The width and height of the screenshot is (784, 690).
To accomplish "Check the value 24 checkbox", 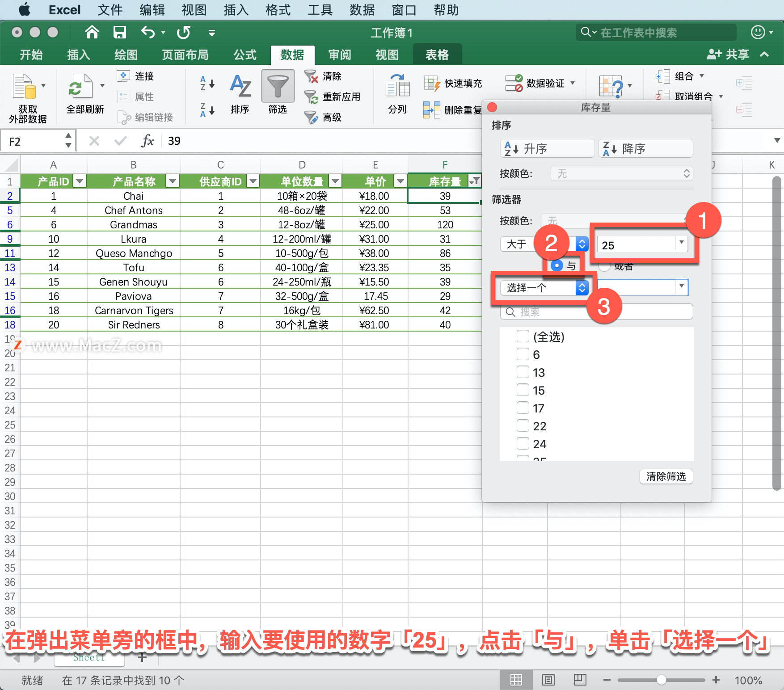I will [x=523, y=443].
